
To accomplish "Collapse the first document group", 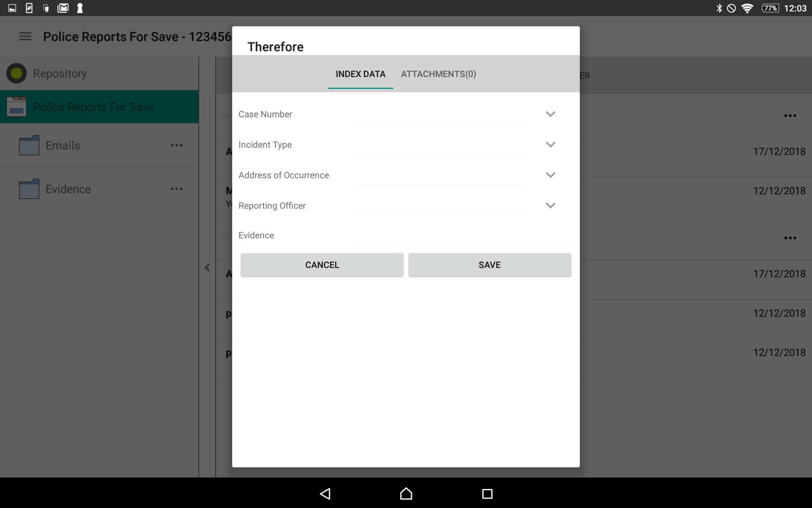I will (226, 116).
